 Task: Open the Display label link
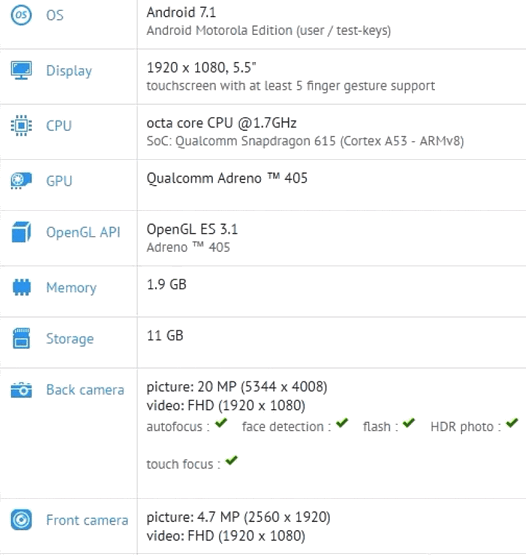pyautogui.click(x=69, y=71)
